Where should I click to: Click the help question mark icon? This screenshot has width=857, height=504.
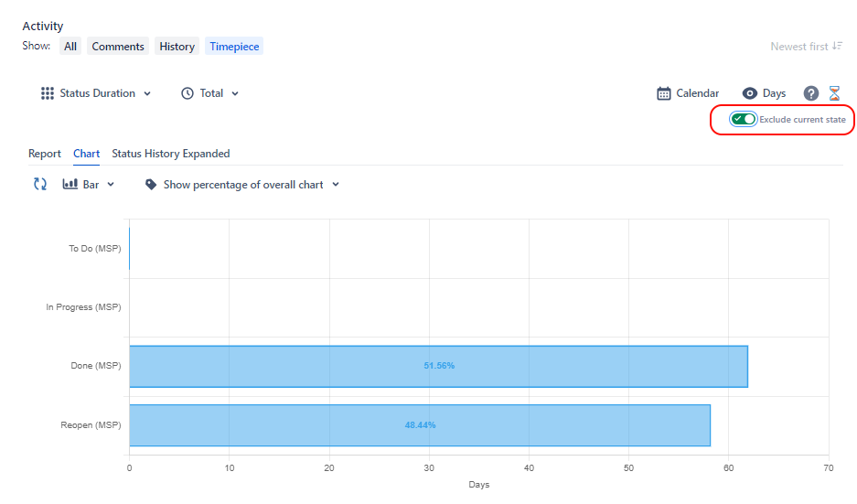[x=810, y=93]
